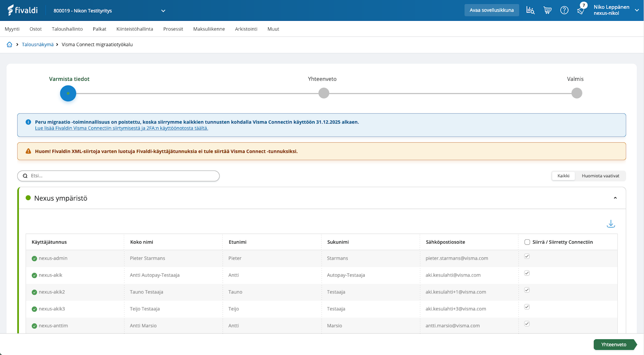
Task: Select the Yhteenveto step marker
Action: (x=324, y=93)
